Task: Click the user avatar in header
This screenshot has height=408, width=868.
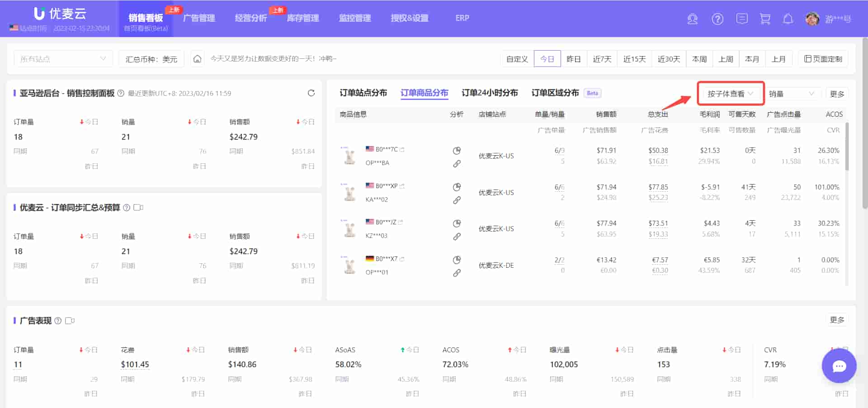Action: click(x=812, y=19)
